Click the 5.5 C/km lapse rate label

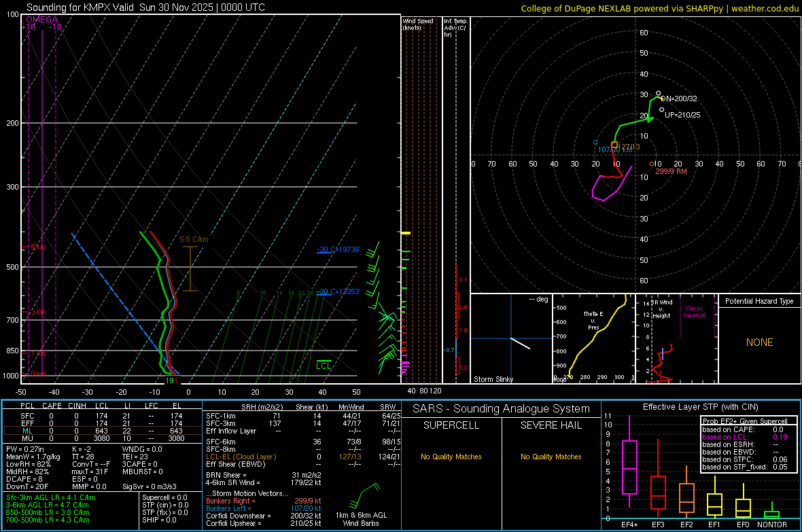pyautogui.click(x=194, y=239)
